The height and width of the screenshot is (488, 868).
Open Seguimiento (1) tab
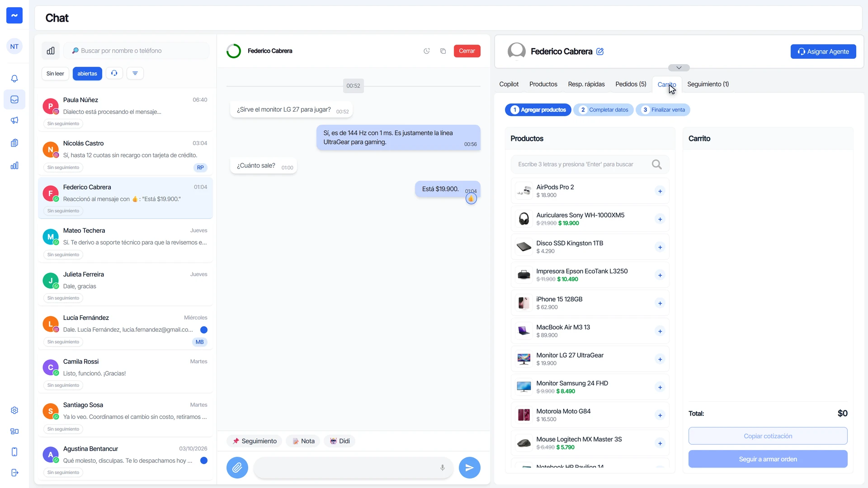pos(708,84)
